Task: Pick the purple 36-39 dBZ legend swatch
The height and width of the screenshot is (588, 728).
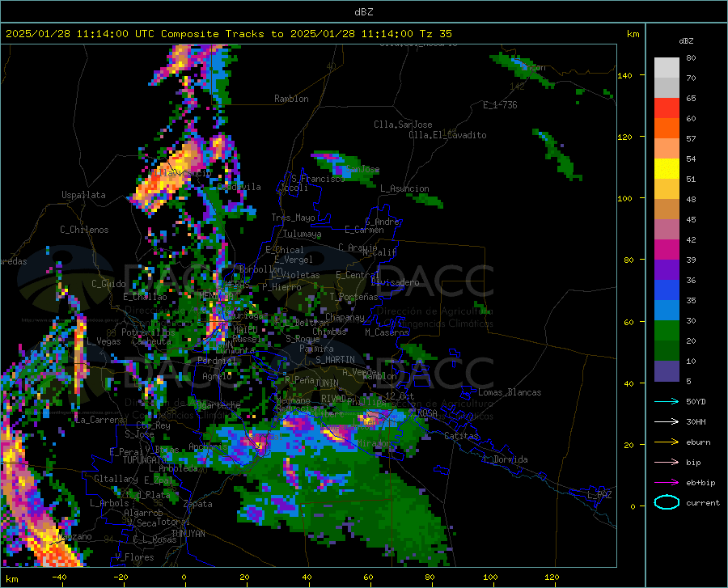Action: tap(667, 270)
